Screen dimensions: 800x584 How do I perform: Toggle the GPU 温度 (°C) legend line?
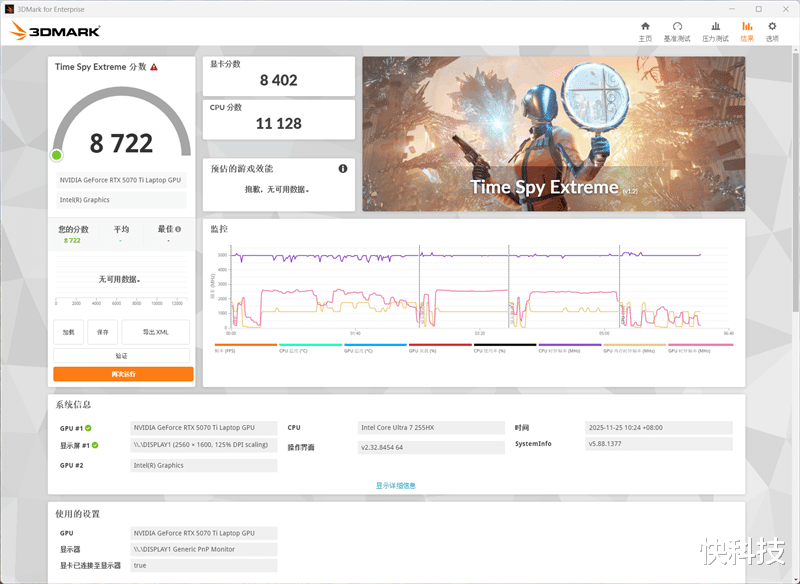375,348
